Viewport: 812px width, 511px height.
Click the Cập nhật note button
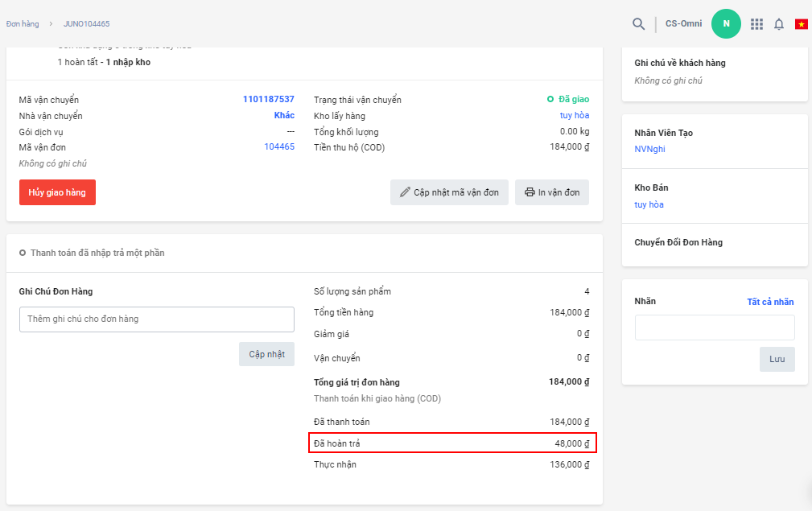(x=266, y=354)
